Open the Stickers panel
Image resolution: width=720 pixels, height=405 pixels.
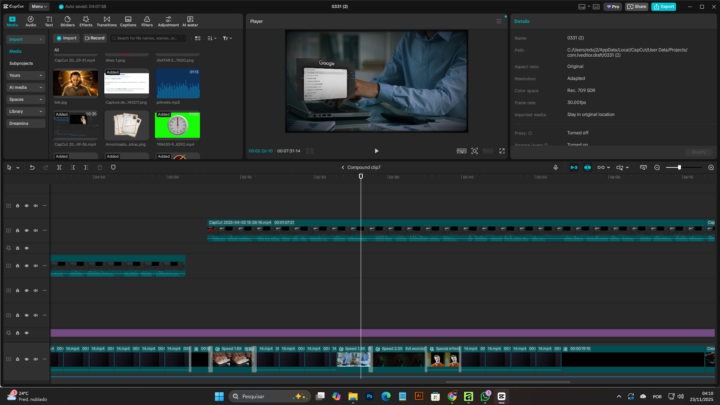tap(67, 21)
